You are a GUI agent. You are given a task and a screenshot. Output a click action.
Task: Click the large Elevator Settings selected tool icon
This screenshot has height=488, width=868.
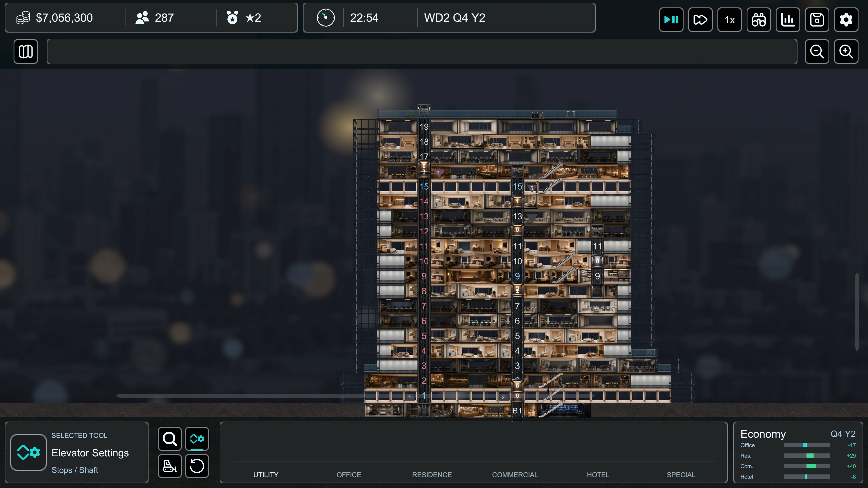tap(28, 452)
